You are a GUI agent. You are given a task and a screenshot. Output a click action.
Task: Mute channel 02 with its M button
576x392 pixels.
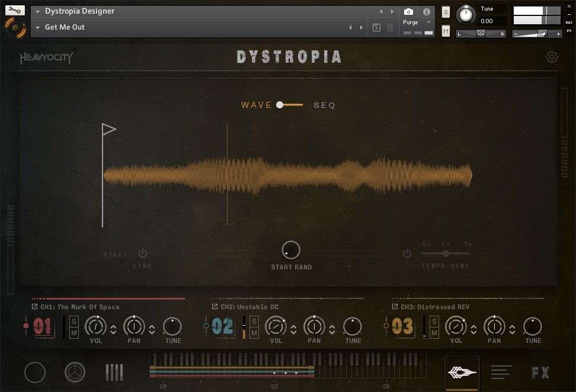pyautogui.click(x=254, y=333)
